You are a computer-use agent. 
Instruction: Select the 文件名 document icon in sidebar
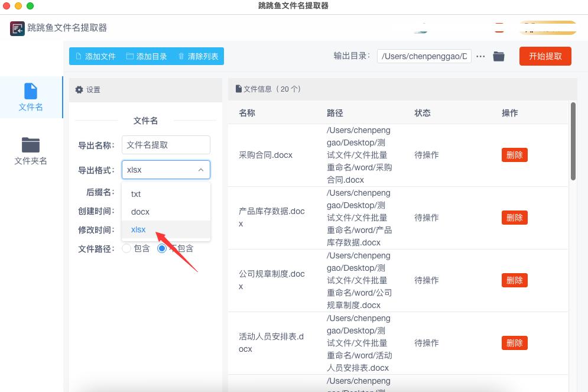(x=30, y=92)
